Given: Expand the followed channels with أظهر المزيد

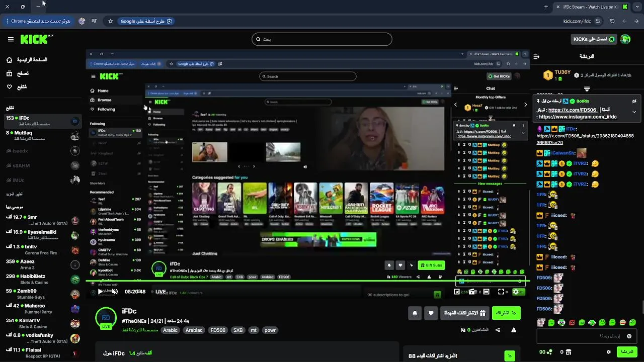Looking at the screenshot, I should tap(14, 194).
